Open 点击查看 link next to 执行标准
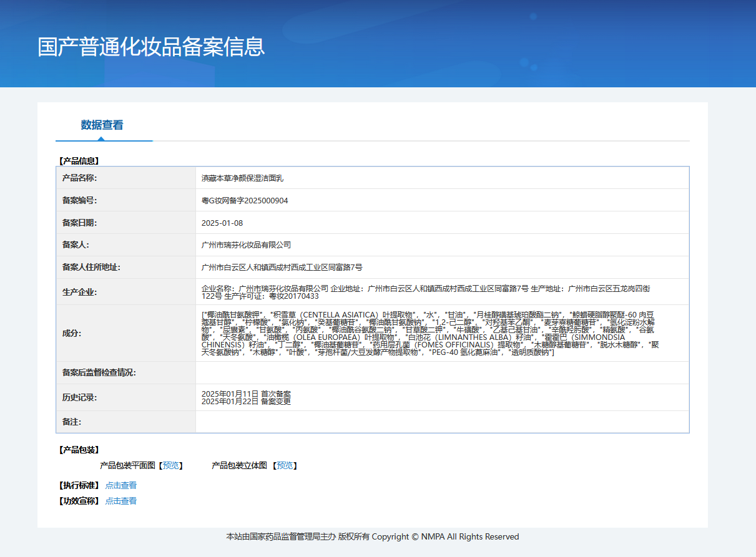Viewport: 756px width, 557px height. tap(120, 485)
